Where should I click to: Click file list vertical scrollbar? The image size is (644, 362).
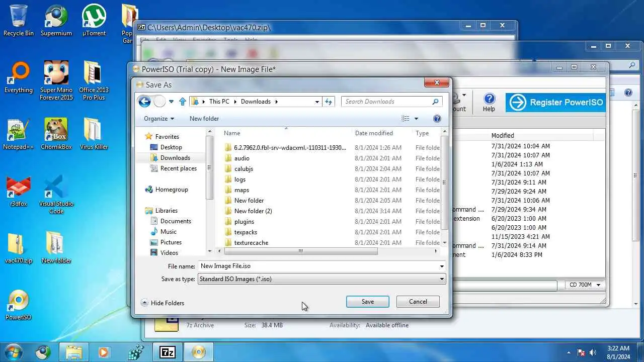click(x=444, y=182)
